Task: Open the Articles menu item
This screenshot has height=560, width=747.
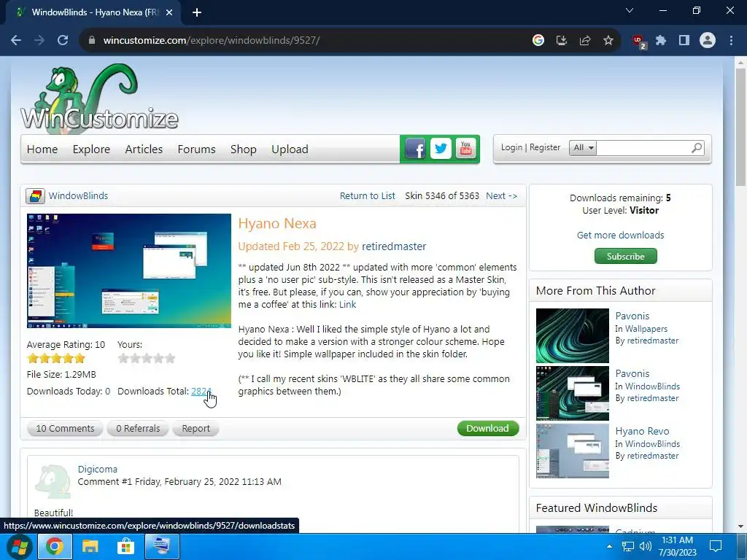Action: [144, 149]
